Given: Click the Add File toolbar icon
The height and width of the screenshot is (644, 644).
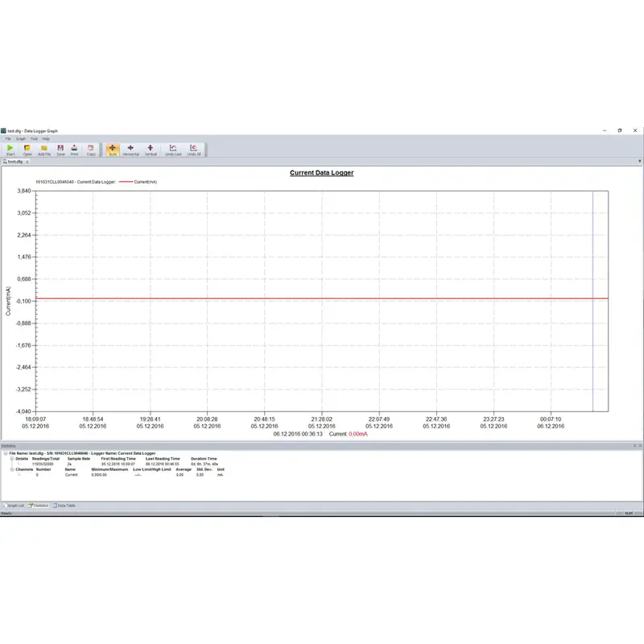Looking at the screenshot, I should click(44, 149).
